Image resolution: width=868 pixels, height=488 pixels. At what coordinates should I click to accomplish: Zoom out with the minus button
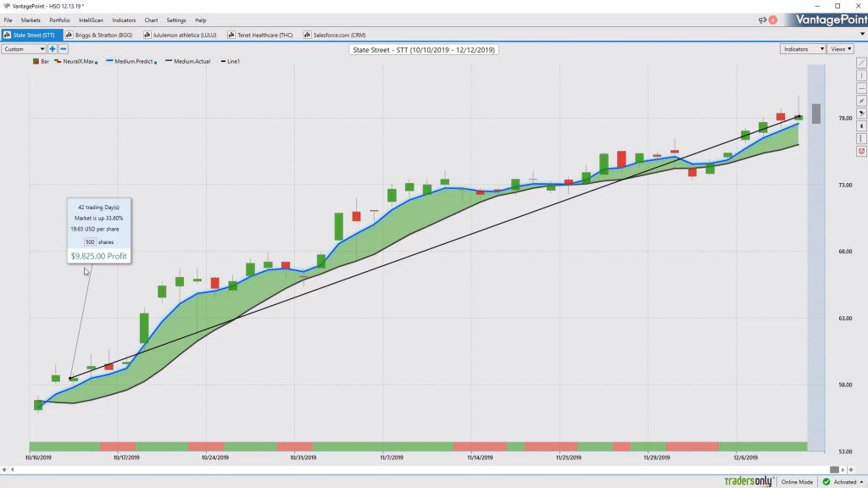pos(63,49)
